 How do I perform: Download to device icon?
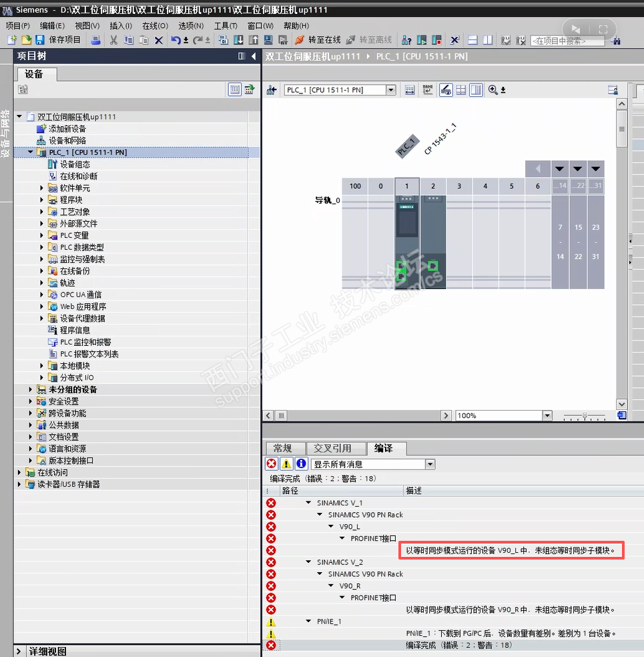click(238, 40)
